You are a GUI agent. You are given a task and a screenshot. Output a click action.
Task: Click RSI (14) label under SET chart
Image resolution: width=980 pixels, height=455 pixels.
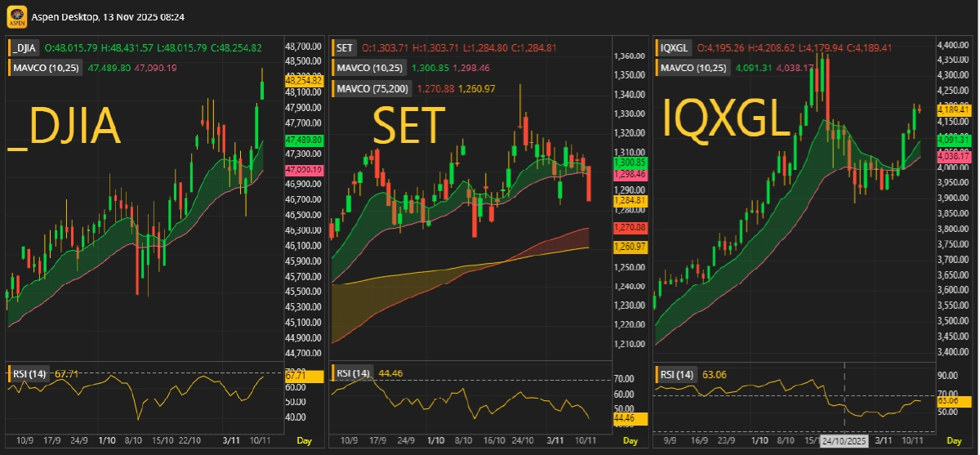(351, 374)
